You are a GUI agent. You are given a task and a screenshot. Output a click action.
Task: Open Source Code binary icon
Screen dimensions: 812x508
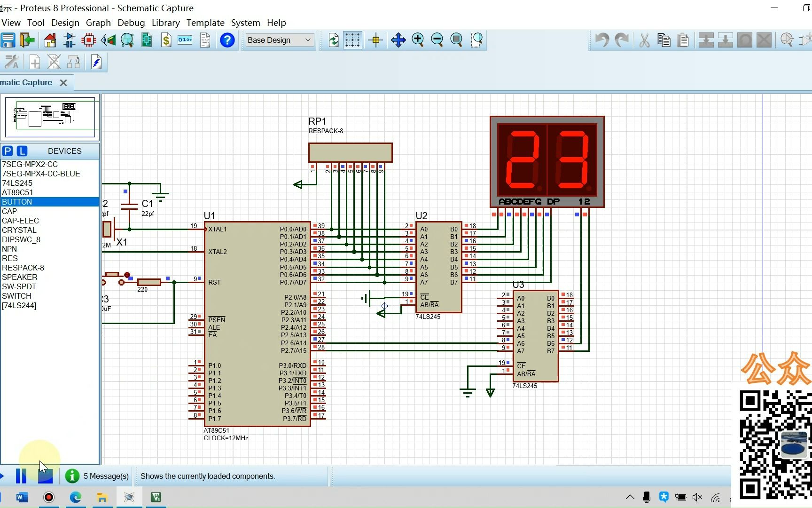tap(185, 40)
